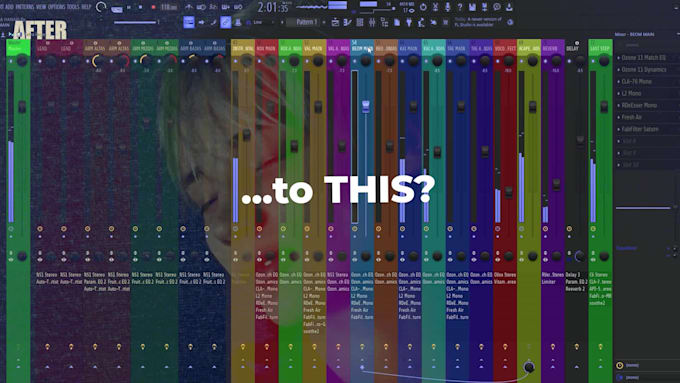Open the Pattern 1 selector
680x383 pixels.
(x=307, y=22)
